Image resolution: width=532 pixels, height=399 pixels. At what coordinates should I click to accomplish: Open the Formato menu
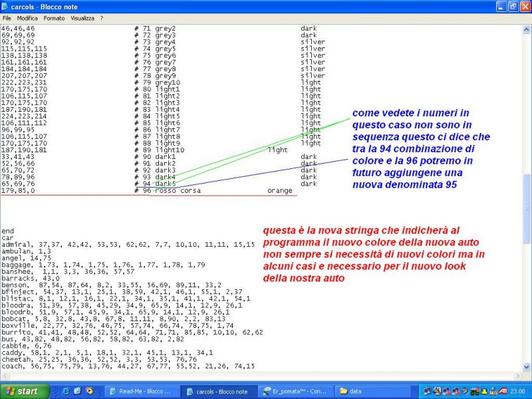pyautogui.click(x=54, y=18)
